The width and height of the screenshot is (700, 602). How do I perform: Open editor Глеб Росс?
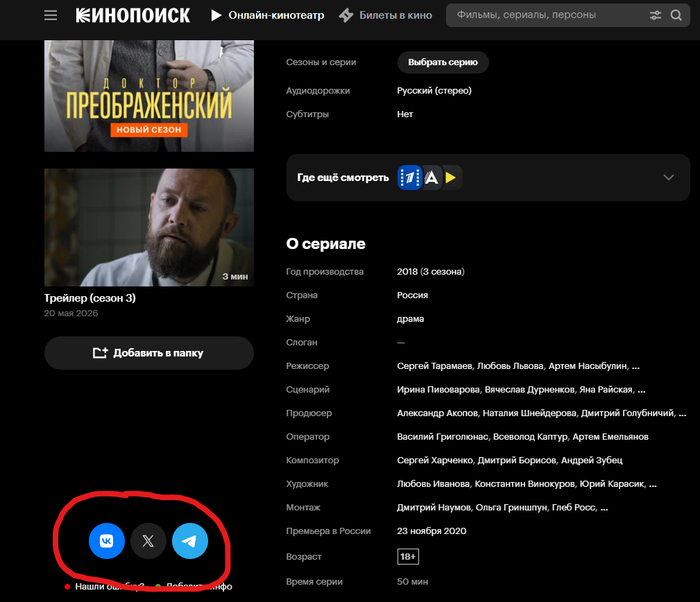pyautogui.click(x=574, y=507)
